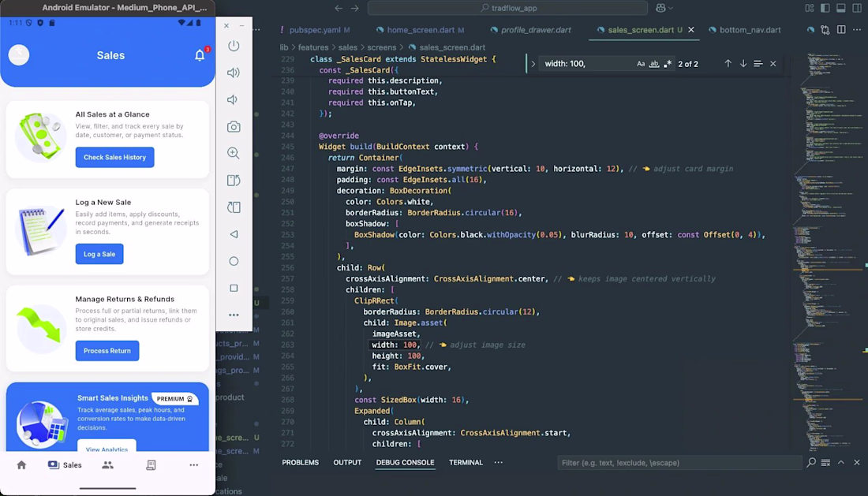Open the pubspec.yaml tab
The width and height of the screenshot is (868, 496).
pos(314,30)
